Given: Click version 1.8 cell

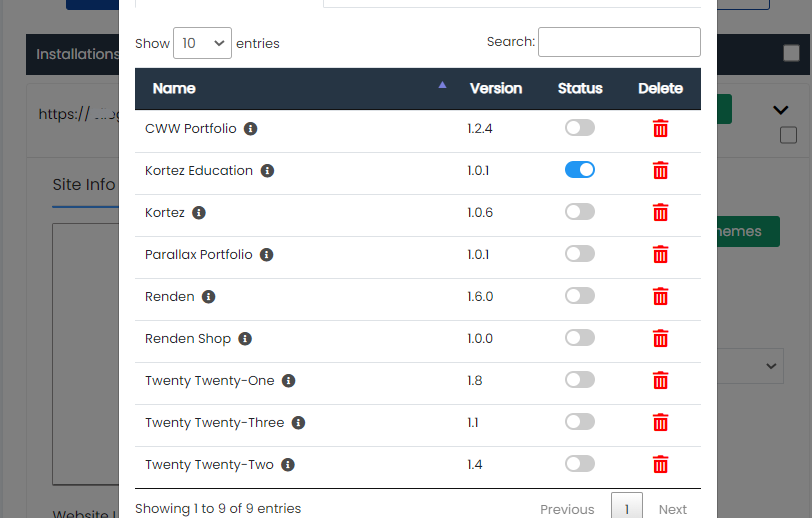Looking at the screenshot, I should click(x=474, y=380).
